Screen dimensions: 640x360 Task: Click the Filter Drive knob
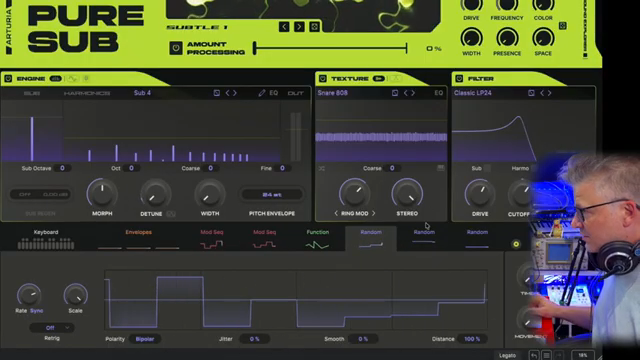pyautogui.click(x=480, y=193)
